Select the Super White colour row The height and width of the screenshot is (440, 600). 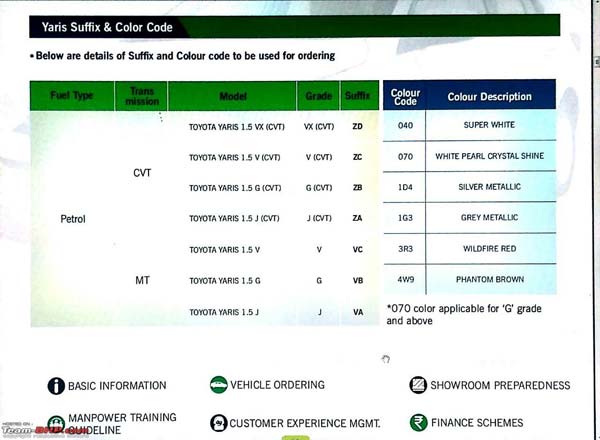[490, 126]
